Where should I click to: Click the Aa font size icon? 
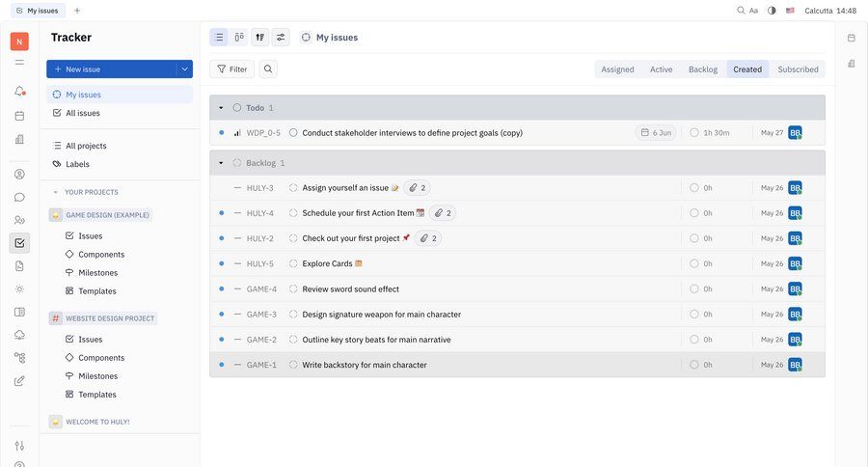pos(753,11)
